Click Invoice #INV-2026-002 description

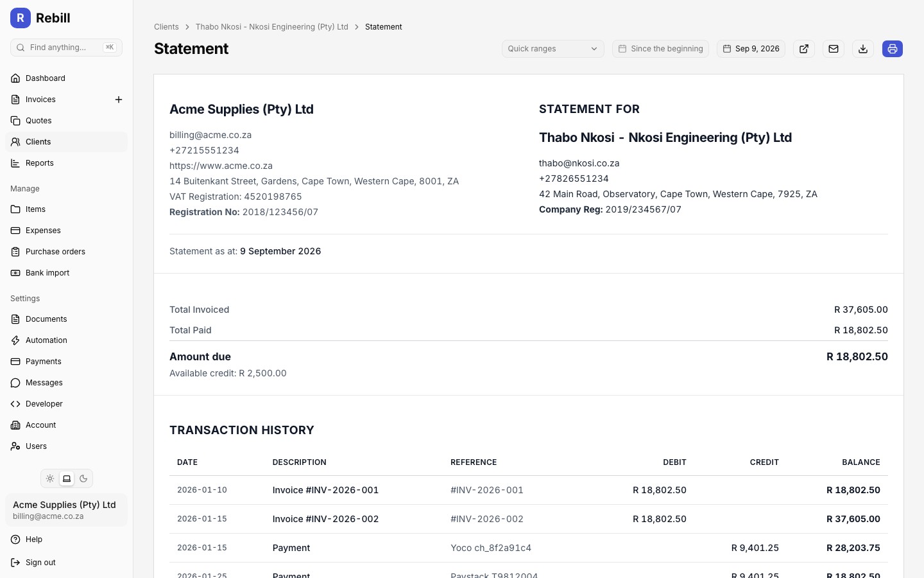[x=325, y=519]
